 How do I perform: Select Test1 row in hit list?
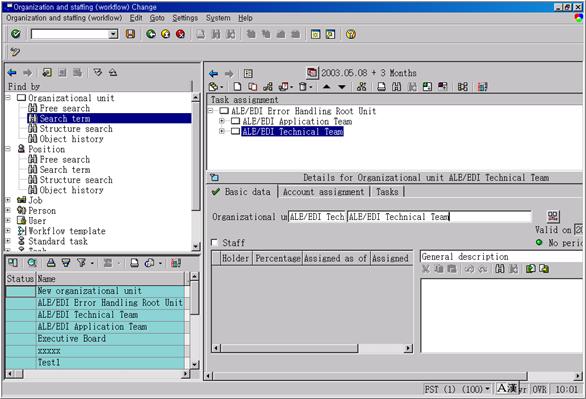[95, 363]
